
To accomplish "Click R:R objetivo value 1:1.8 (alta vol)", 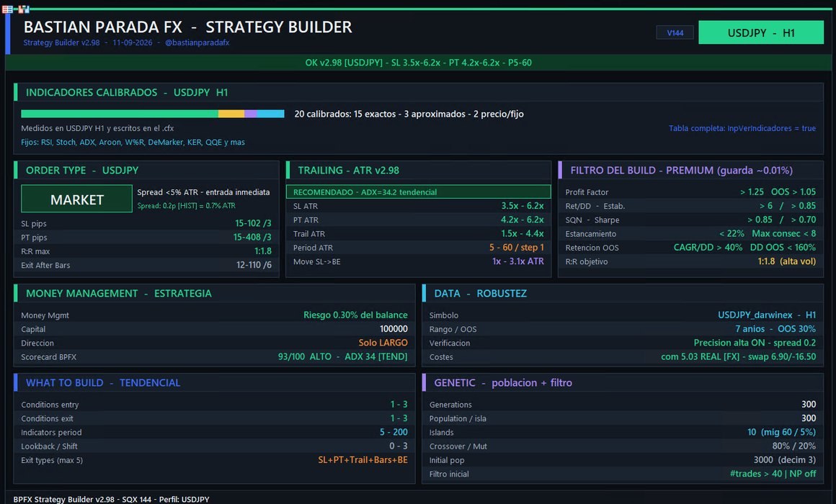I will tap(786, 261).
